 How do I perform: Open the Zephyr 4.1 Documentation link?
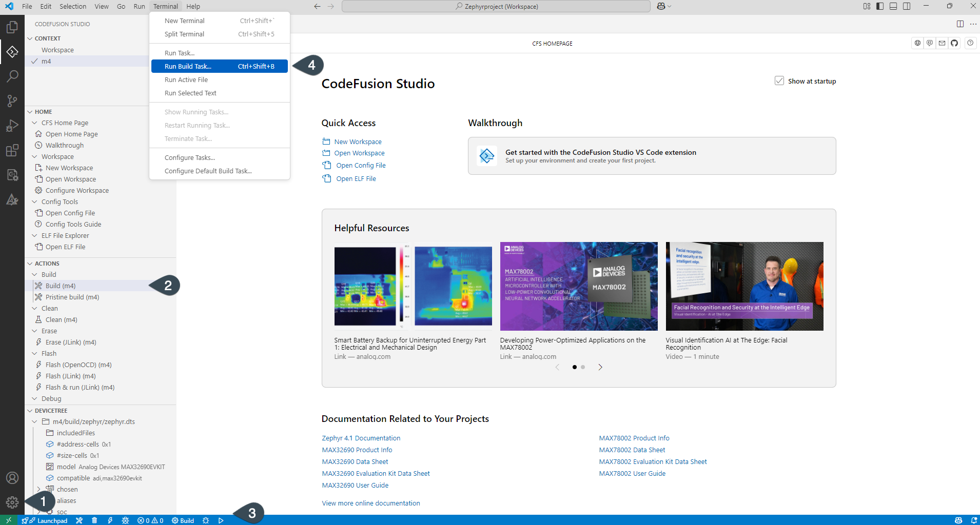(361, 438)
